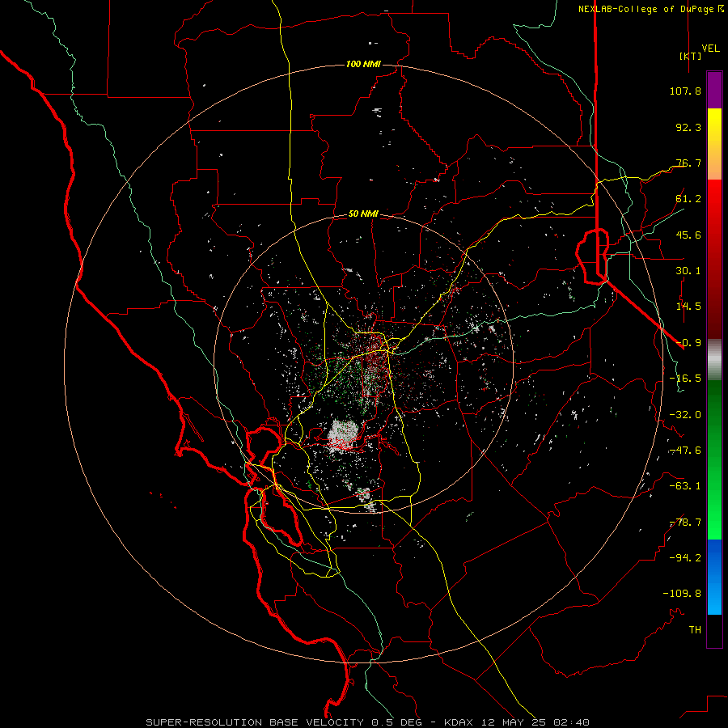Viewport: 728px width, 728px height.
Task: Click the 76.7 scale value
Action: (x=688, y=163)
